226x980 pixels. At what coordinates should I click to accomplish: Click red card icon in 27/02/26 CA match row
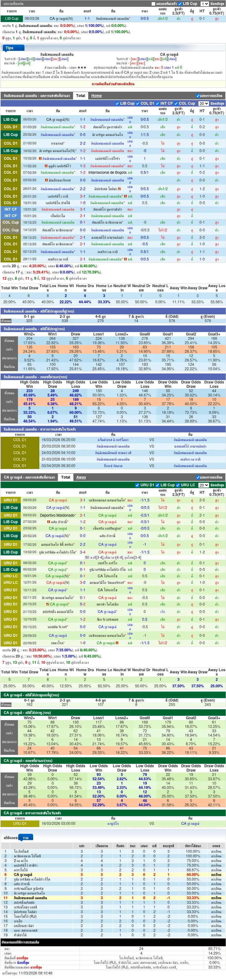[x=49, y=522]
